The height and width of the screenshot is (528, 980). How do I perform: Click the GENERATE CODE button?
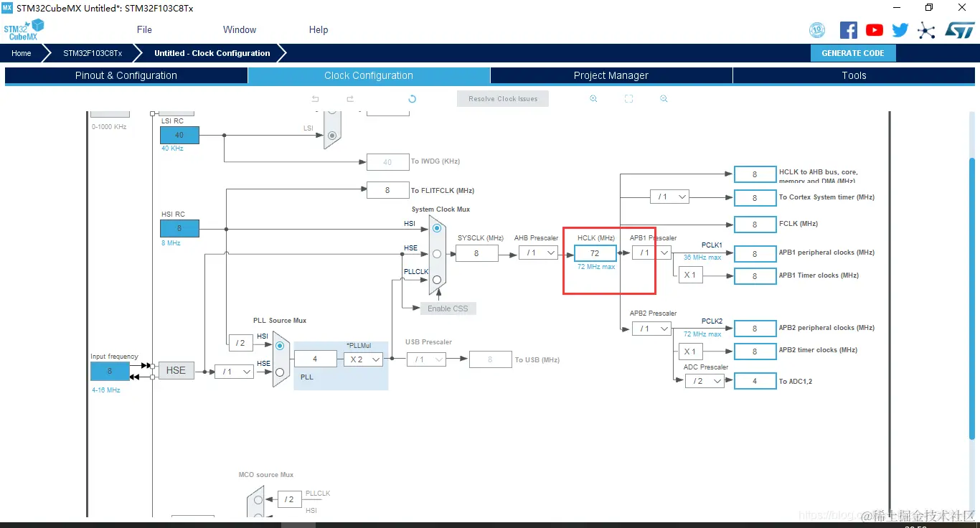tap(853, 52)
